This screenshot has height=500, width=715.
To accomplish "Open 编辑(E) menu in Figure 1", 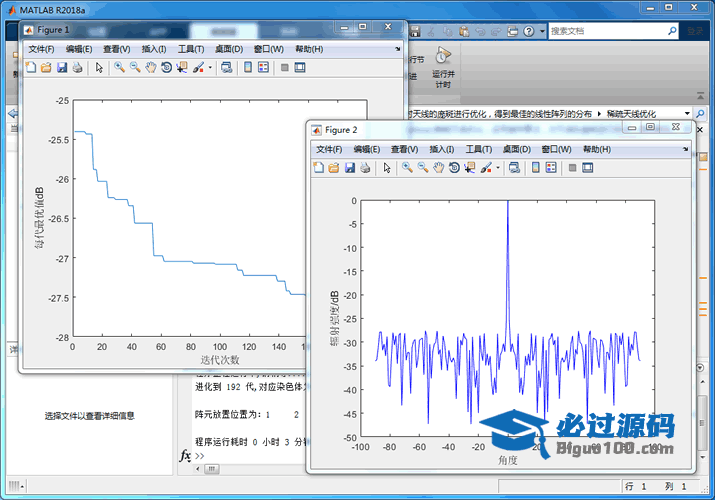I will tap(78, 49).
